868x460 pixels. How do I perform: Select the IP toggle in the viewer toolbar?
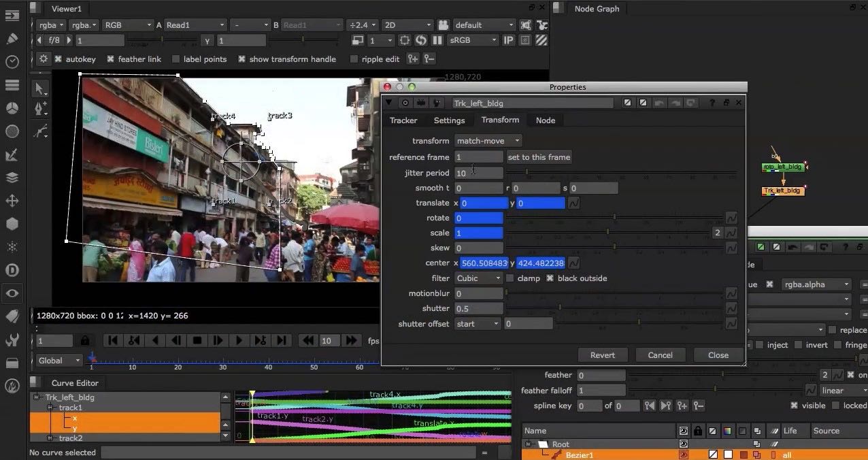507,40
